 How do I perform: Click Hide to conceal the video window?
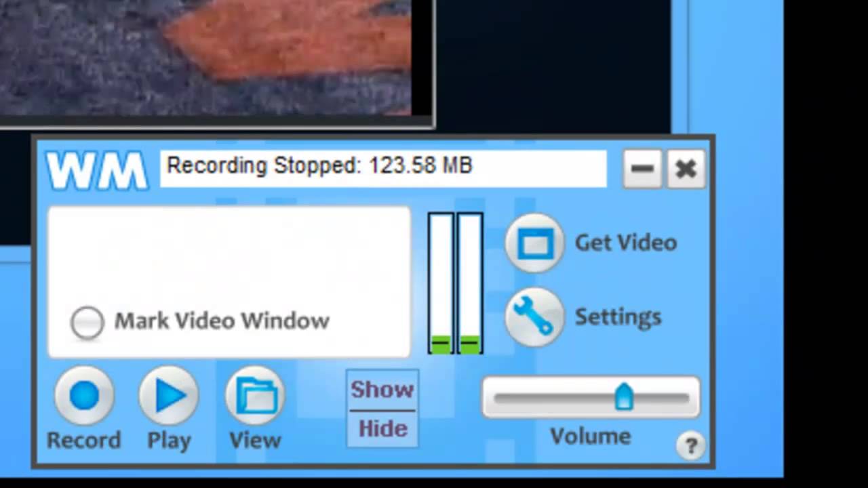382,428
